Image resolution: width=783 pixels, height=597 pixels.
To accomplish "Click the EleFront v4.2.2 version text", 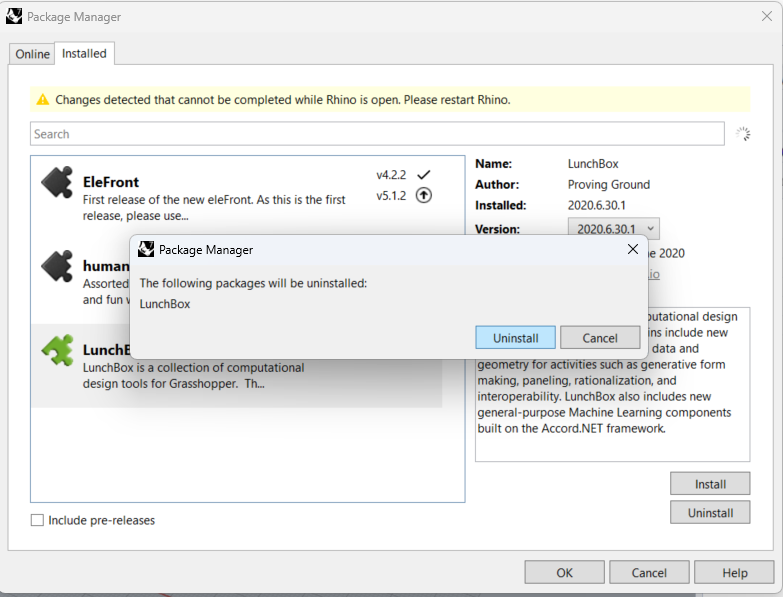I will (x=391, y=175).
